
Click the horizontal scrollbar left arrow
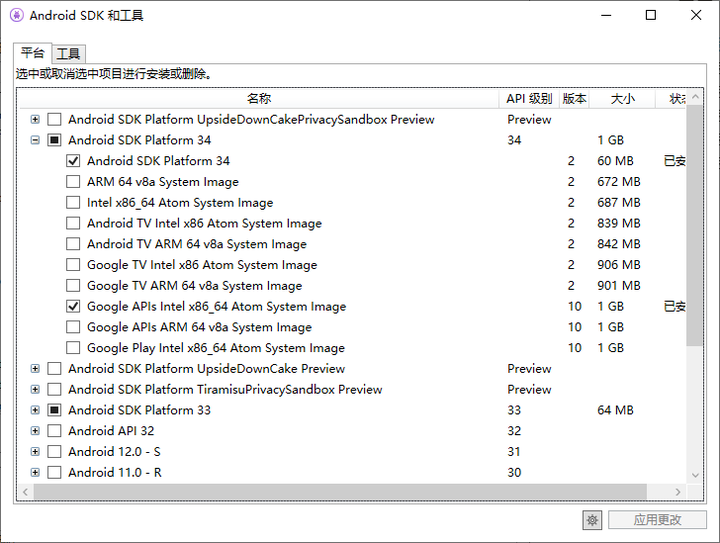coord(26,492)
